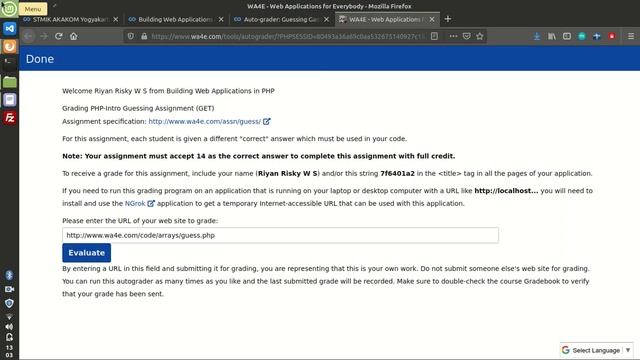Go forward one page
The image size is (640, 360).
click(44, 36)
